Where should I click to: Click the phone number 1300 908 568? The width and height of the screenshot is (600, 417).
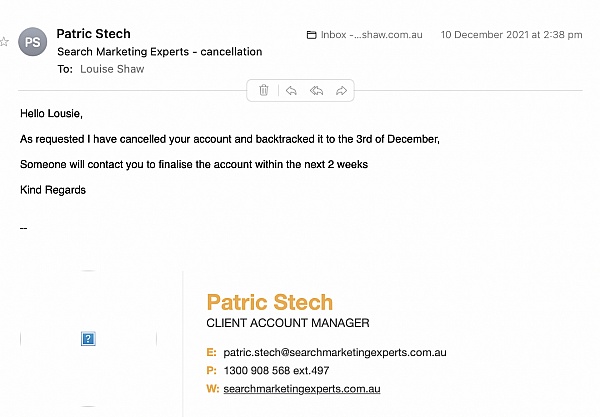tap(256, 370)
